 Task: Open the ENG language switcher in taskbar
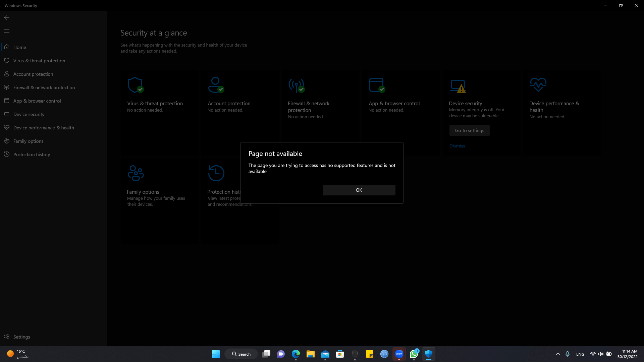pos(580,354)
